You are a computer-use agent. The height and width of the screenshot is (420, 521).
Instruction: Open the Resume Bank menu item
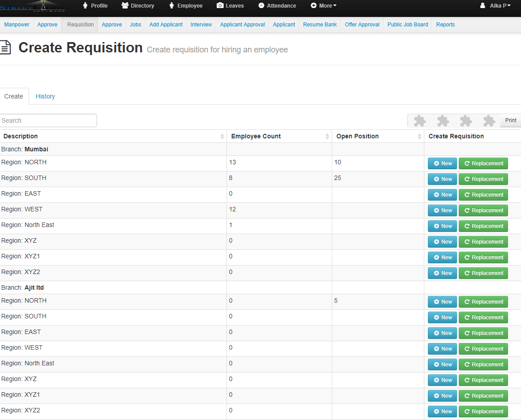[320, 25]
